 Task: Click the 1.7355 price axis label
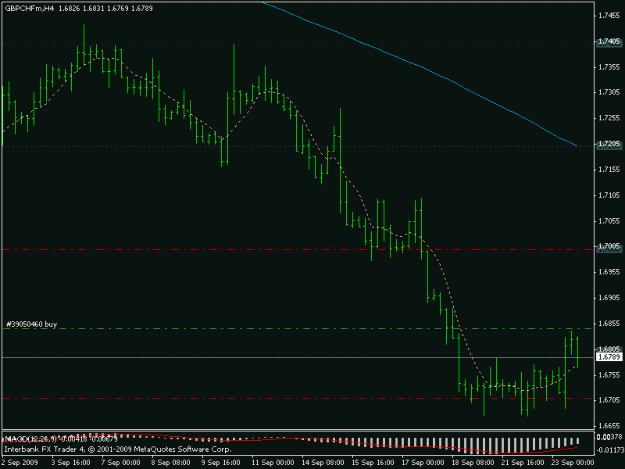click(609, 67)
